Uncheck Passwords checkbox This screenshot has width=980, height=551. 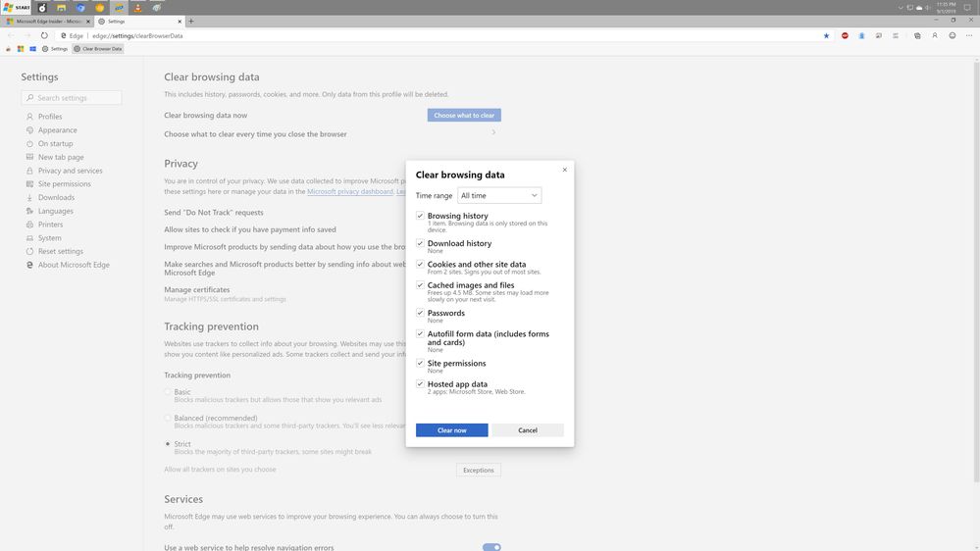[420, 313]
